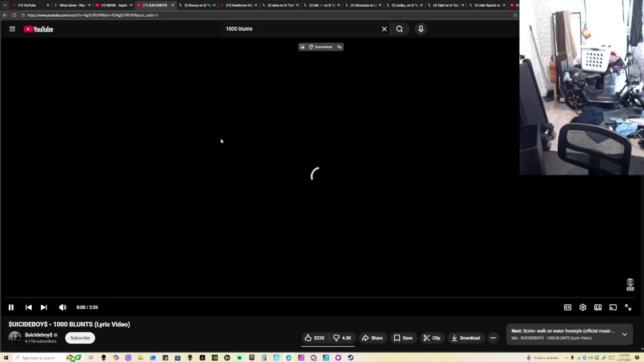This screenshot has height=362, width=644.
Task: Click the video title text
Action: pyautogui.click(x=69, y=324)
